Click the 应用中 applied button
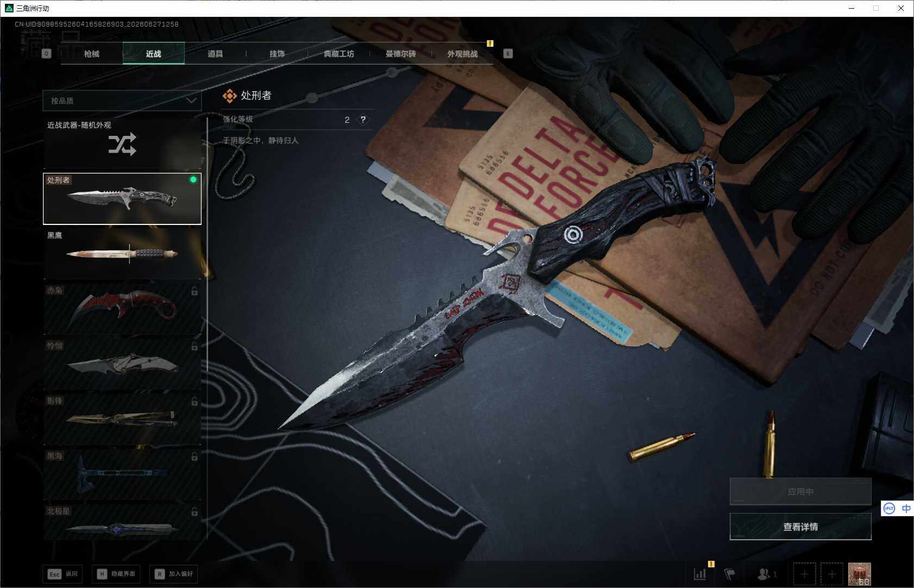 [800, 492]
